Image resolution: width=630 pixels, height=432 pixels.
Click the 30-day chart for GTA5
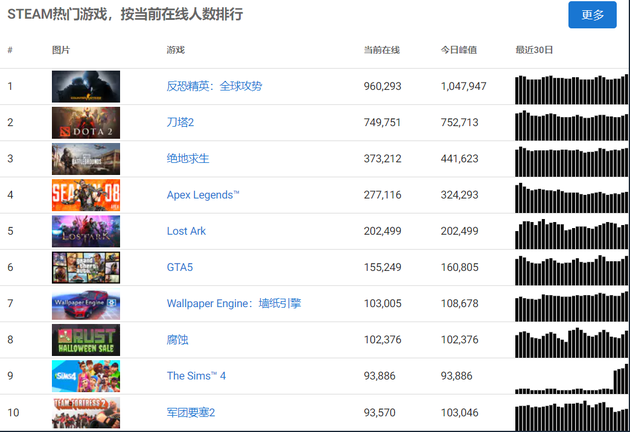click(572, 270)
